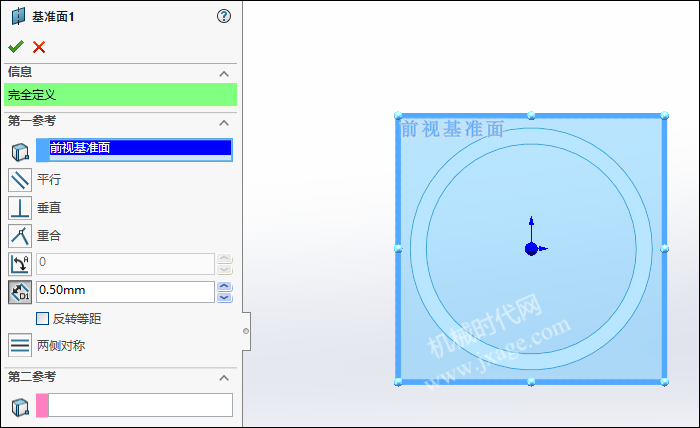Viewport: 700px width, 428px height.
Task: Click the top-right plane corner handle
Action: (664, 116)
